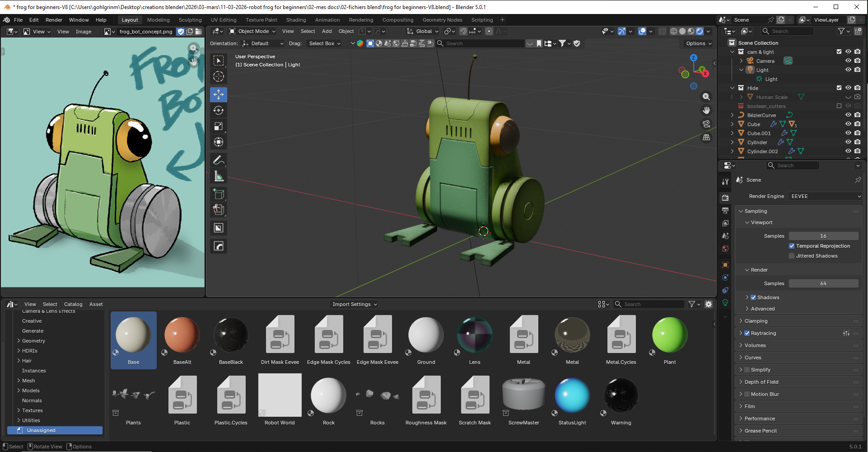Open the Object Mode dropdown
Image resolution: width=868 pixels, height=452 pixels.
click(x=252, y=31)
